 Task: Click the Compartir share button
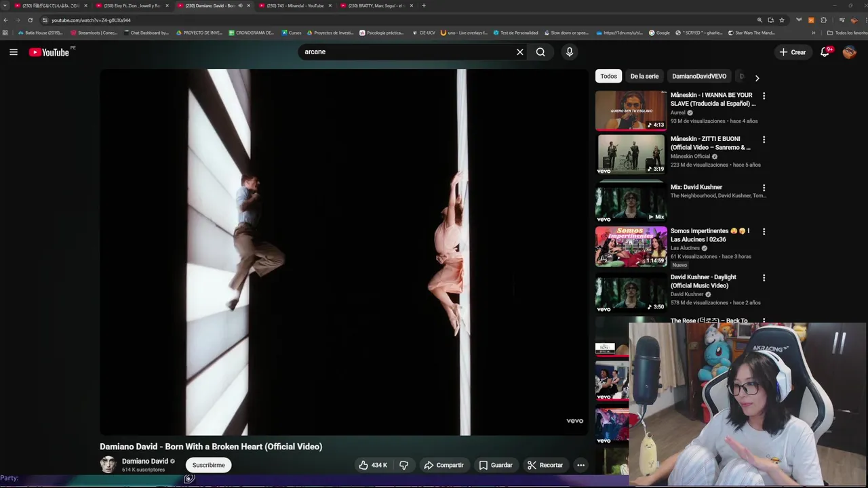tap(443, 465)
